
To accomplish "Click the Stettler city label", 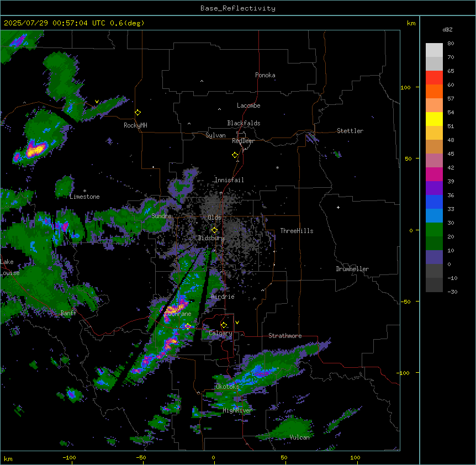I will coord(350,131).
